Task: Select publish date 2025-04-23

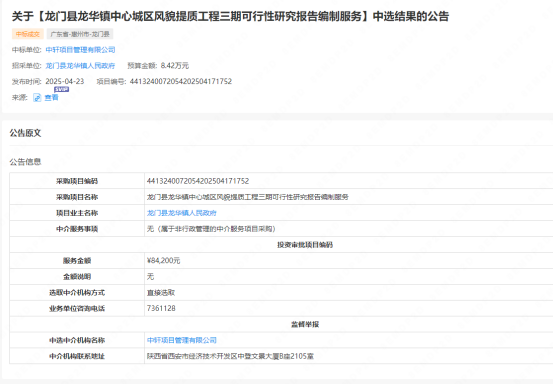Action: (x=65, y=82)
